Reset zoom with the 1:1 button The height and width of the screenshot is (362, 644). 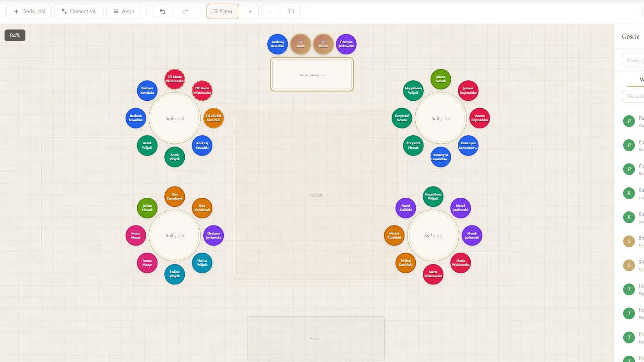(x=291, y=11)
